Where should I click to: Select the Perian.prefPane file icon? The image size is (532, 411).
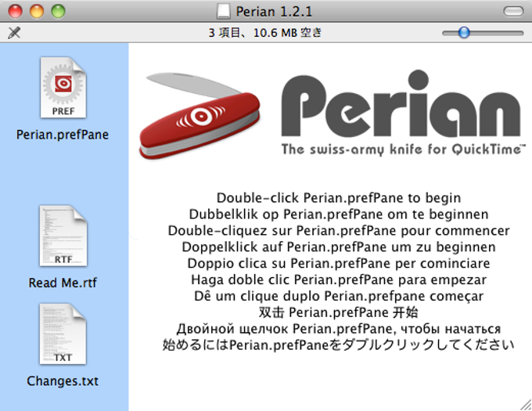click(x=63, y=88)
